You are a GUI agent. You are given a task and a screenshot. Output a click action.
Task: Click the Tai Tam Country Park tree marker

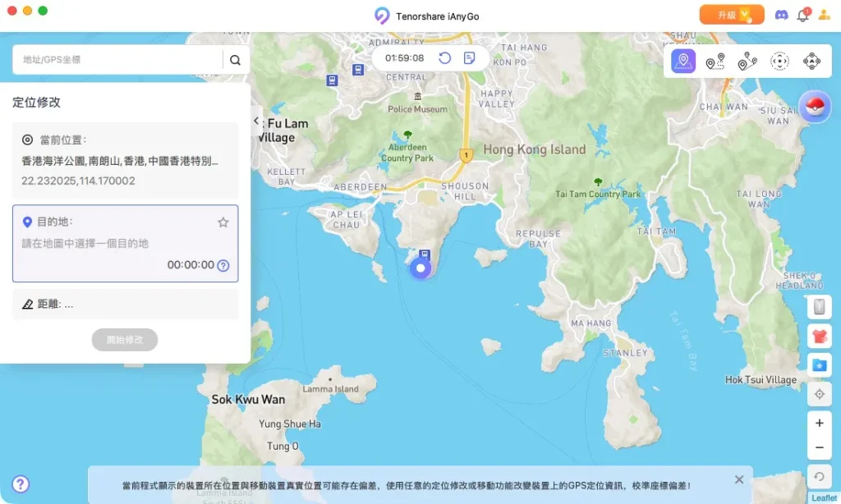[598, 181]
